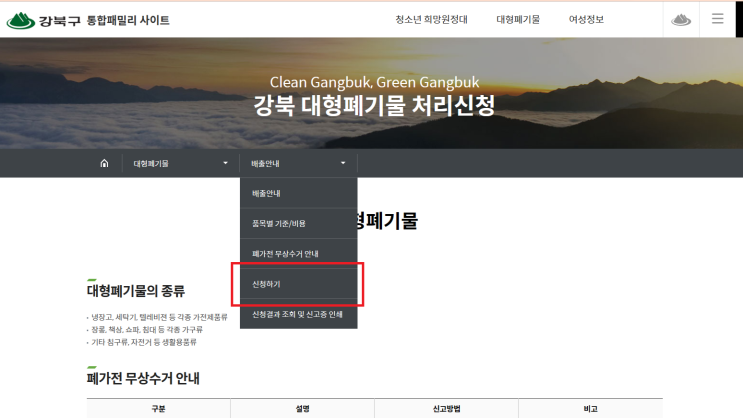Choose 신청하기 from the dropdown
This screenshot has width=743, height=418.
pyautogui.click(x=299, y=284)
